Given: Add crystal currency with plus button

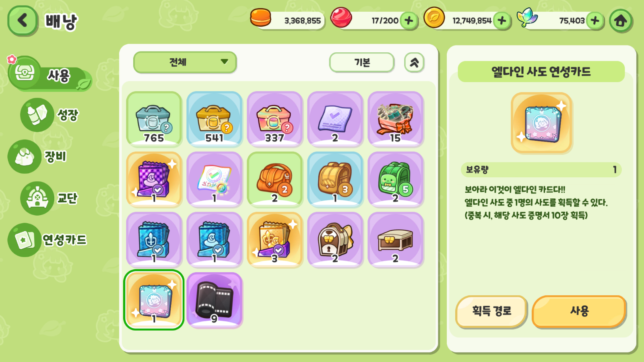Looking at the screenshot, I should coord(595,21).
